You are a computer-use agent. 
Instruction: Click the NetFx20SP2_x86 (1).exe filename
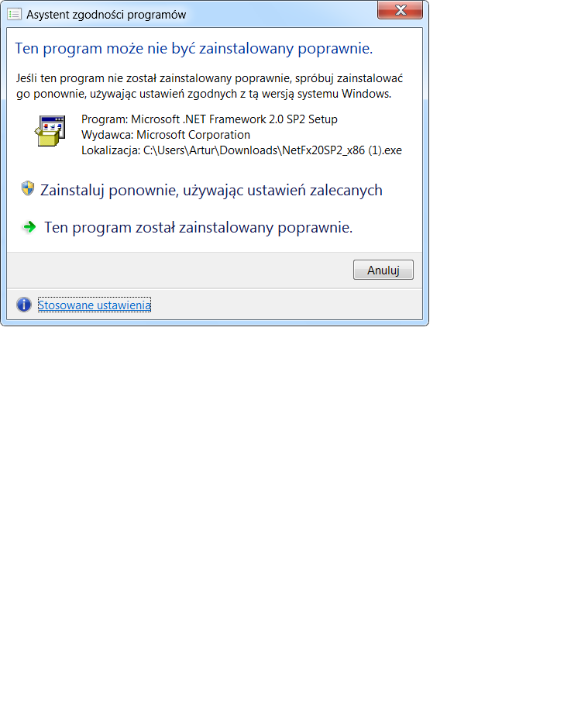point(342,150)
